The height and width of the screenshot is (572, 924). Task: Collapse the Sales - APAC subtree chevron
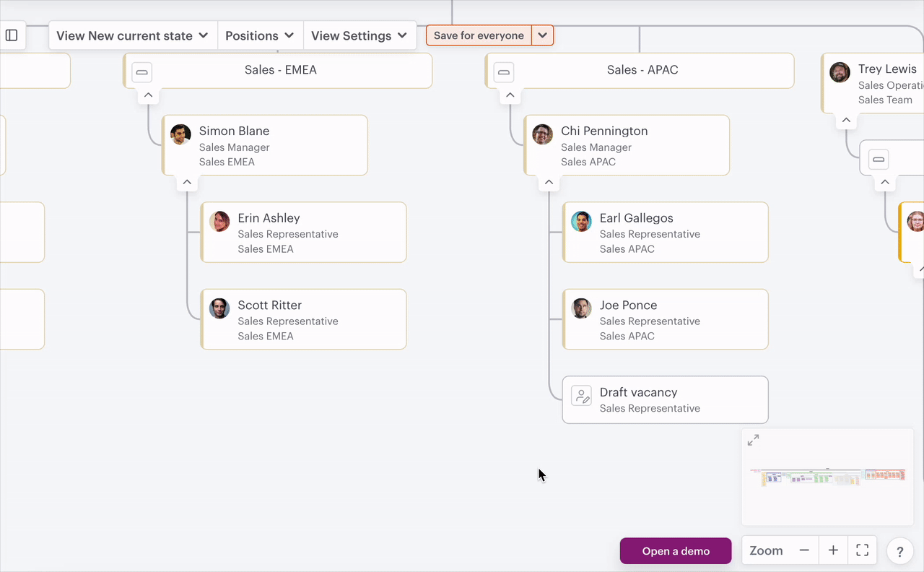(510, 95)
